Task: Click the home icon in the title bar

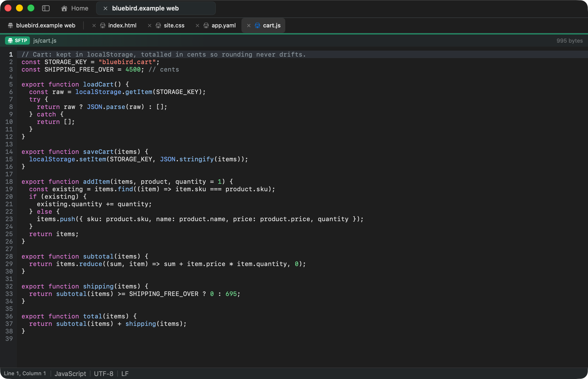Action: (64, 8)
